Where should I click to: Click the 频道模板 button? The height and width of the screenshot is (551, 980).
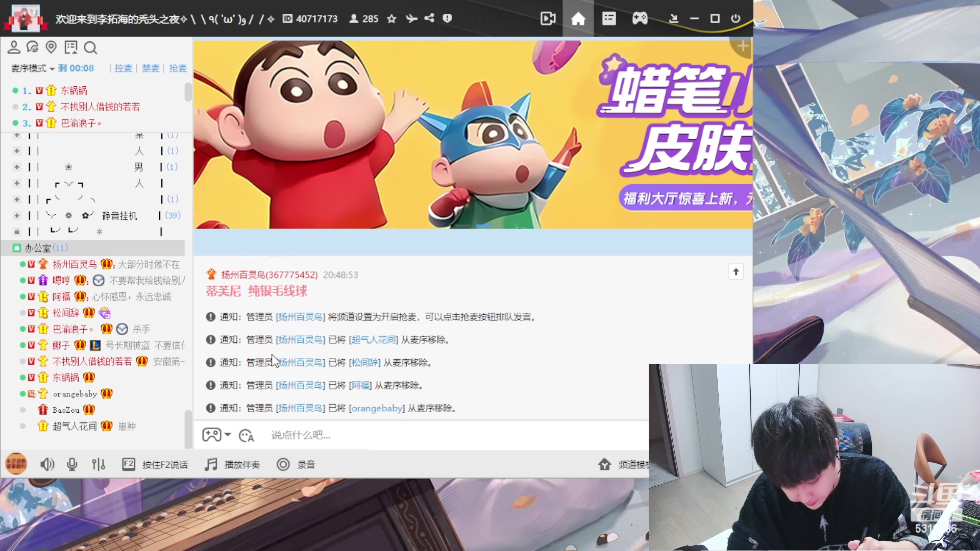click(x=624, y=464)
